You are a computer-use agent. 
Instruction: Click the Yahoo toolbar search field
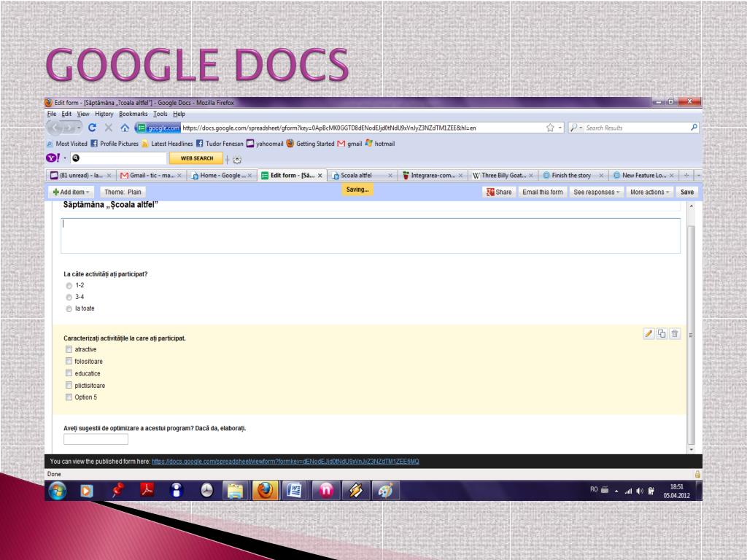coord(118,158)
